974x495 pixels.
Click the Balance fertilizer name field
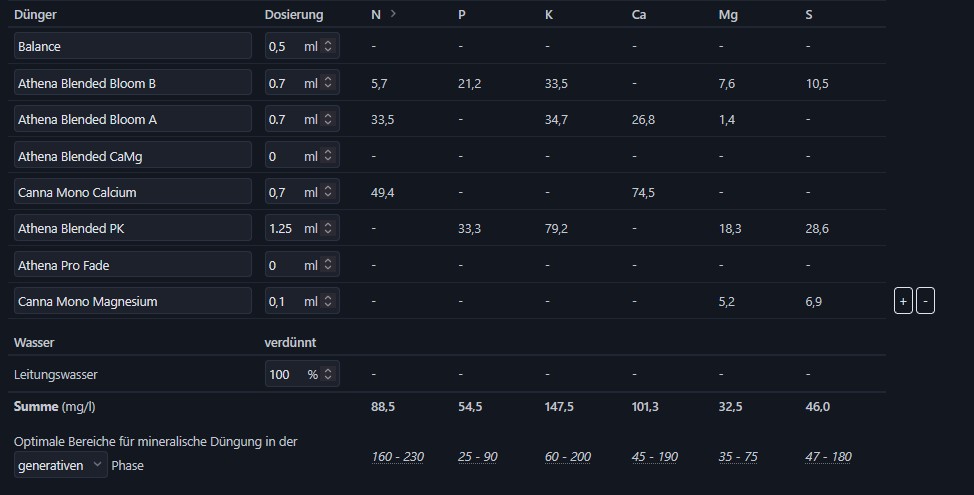point(133,47)
